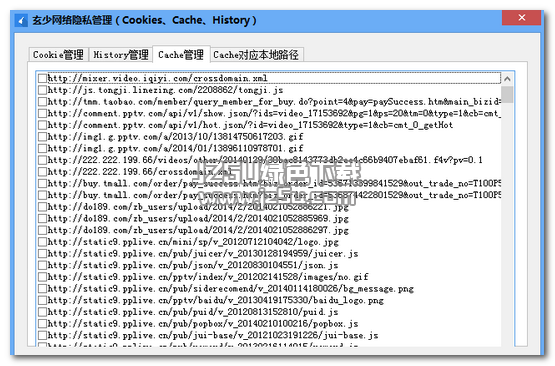
Task: Check the static9.pplive.cn logo.jpg entry
Action: [42, 242]
